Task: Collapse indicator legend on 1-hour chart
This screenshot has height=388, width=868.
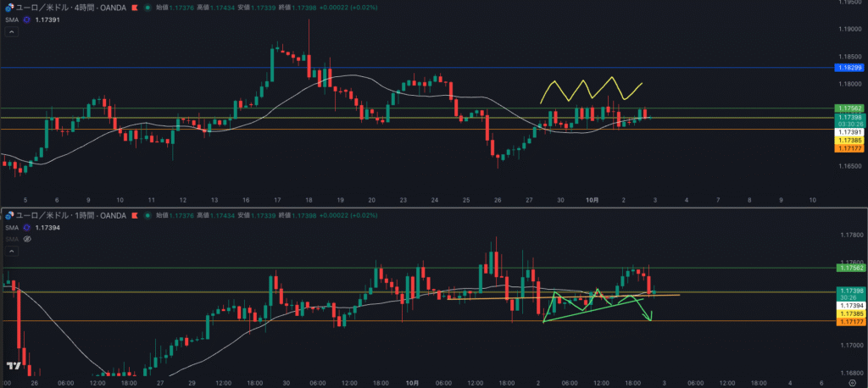Action: click(x=12, y=252)
